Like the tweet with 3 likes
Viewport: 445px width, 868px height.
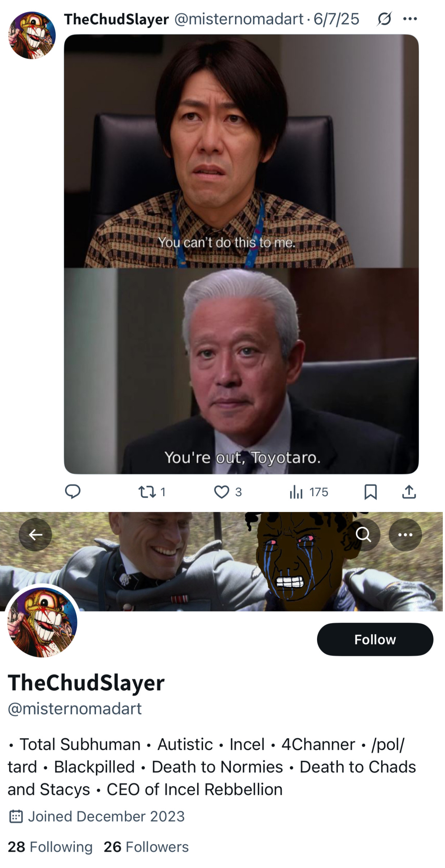[228, 492]
